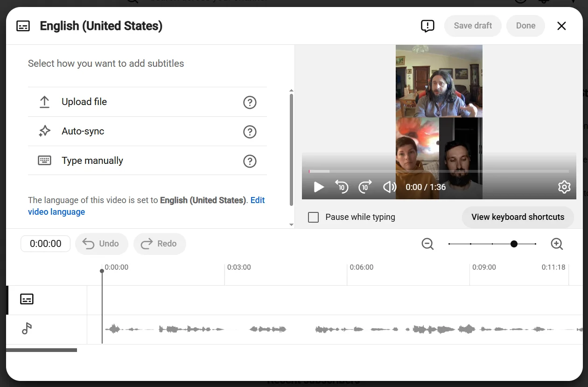
Task: Click the horizontal timeline scrollbar
Action: click(42, 350)
